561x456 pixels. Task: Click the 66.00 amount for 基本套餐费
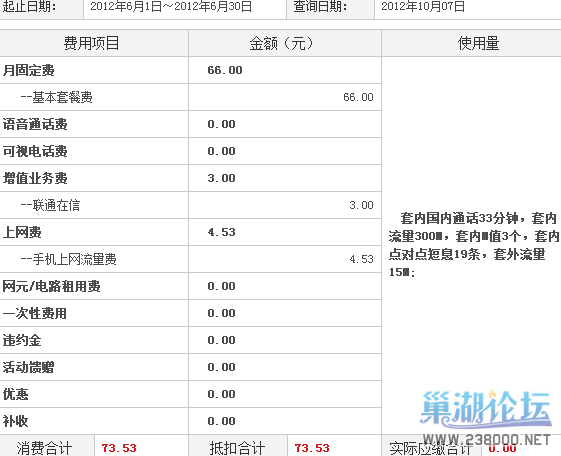pos(358,97)
